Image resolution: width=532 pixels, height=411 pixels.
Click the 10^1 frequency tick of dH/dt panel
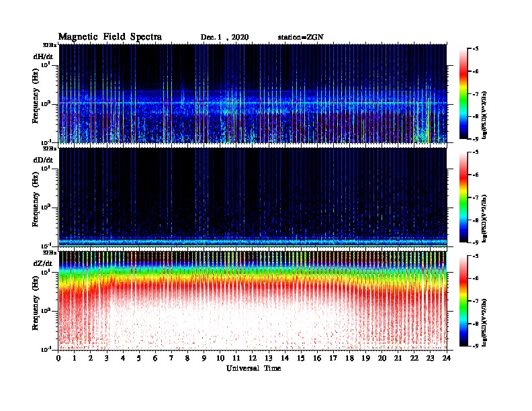tap(46, 65)
